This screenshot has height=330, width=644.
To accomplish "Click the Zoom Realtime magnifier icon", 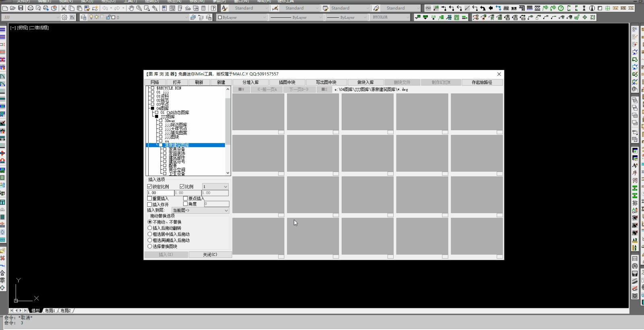I will (x=139, y=8).
